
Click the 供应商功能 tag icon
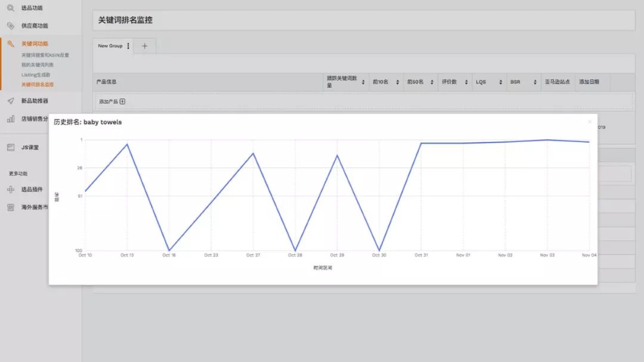point(10,26)
